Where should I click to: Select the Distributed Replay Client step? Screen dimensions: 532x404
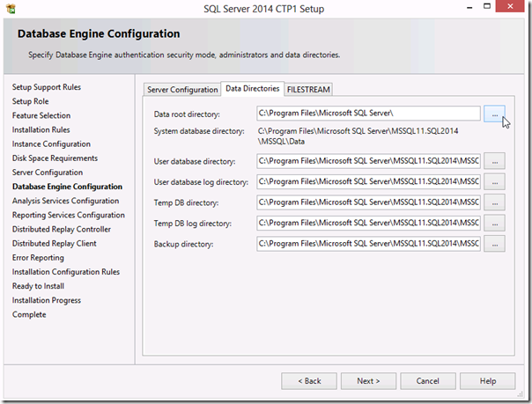(x=55, y=244)
